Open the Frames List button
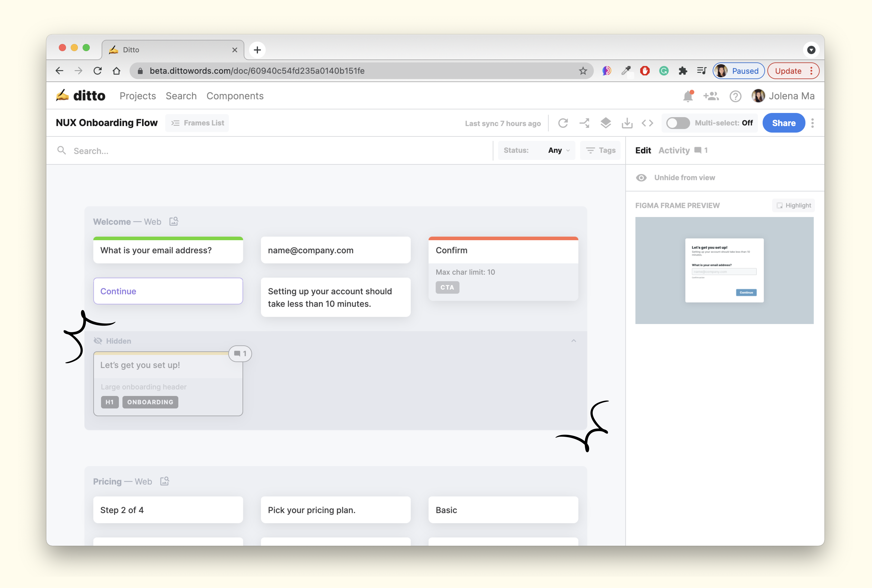The height and width of the screenshot is (588, 872). coord(197,123)
